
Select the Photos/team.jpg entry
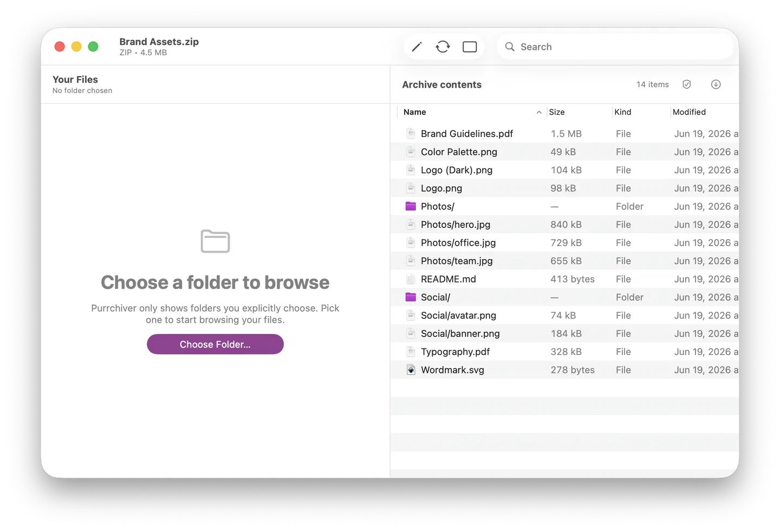point(457,261)
